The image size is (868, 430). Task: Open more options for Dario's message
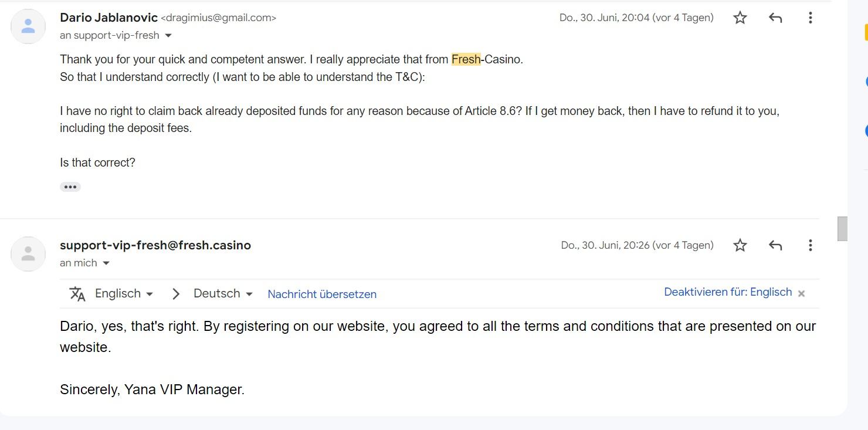[x=810, y=18]
